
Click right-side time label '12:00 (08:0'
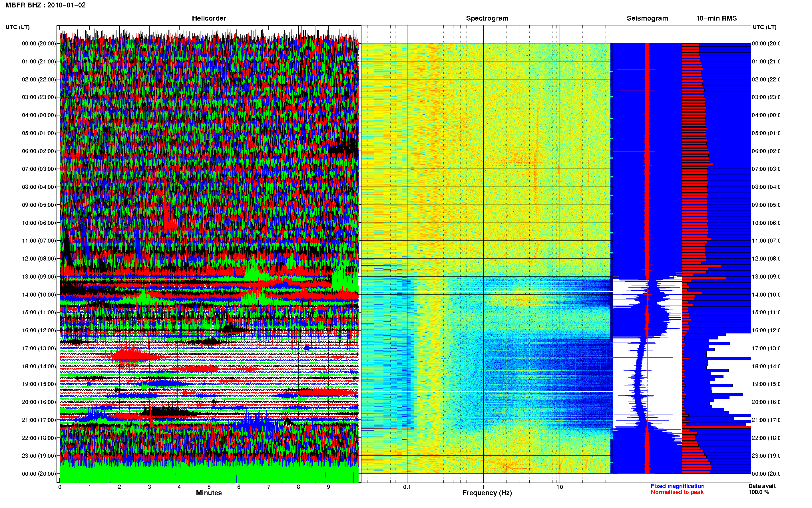click(766, 259)
